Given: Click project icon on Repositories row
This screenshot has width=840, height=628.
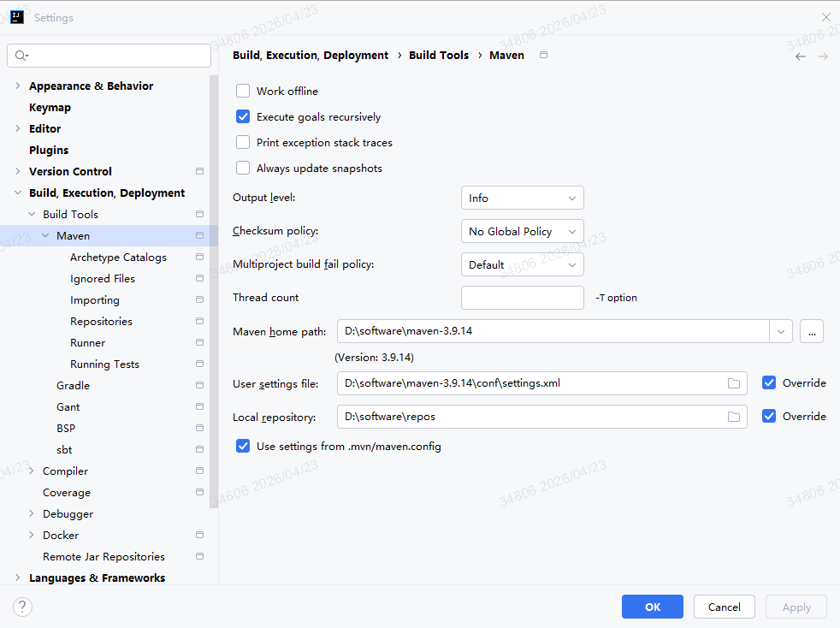Looking at the screenshot, I should pyautogui.click(x=200, y=322).
